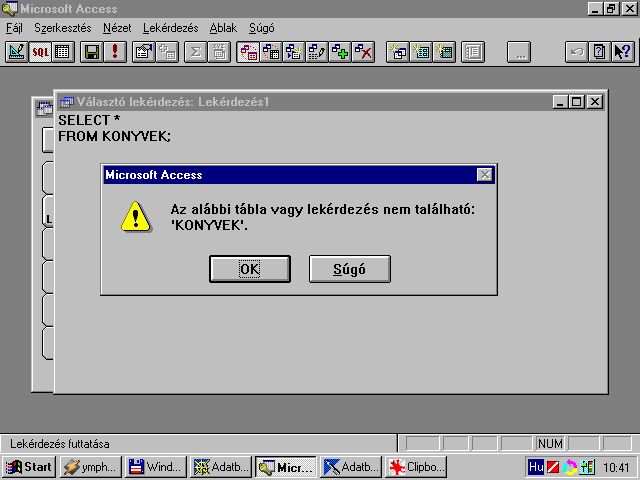Close the Lekérdezés1 query window
Image resolution: width=640 pixels, height=480 pixels.
point(595,102)
